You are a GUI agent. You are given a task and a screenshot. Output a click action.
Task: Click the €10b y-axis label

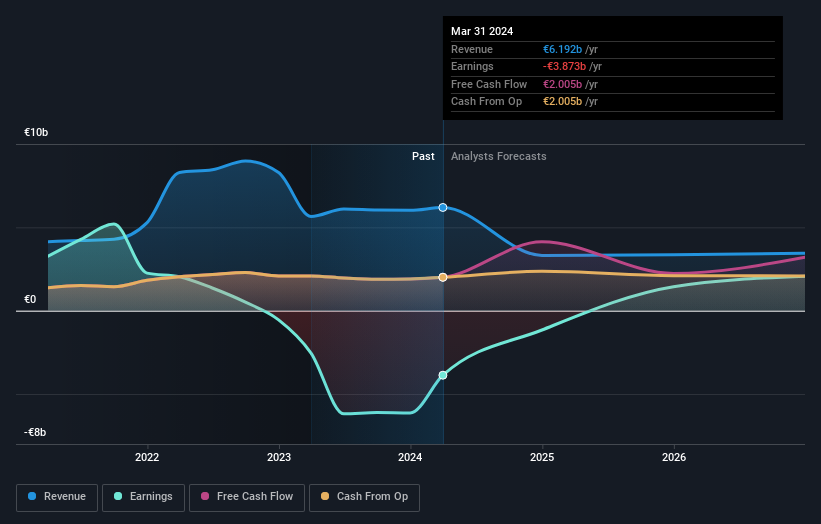[x=36, y=132]
